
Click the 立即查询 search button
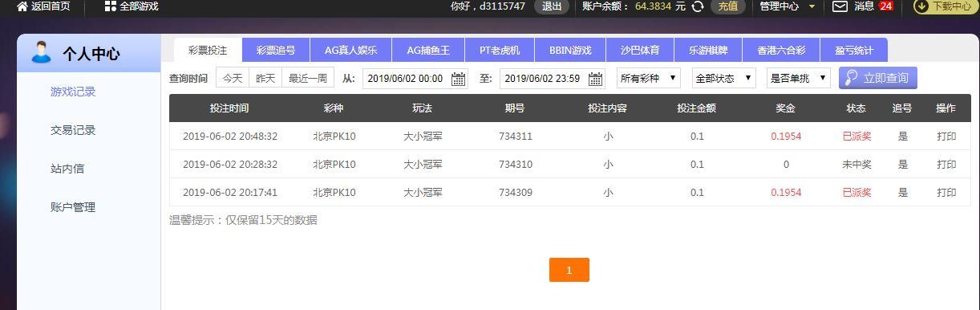coord(878,78)
